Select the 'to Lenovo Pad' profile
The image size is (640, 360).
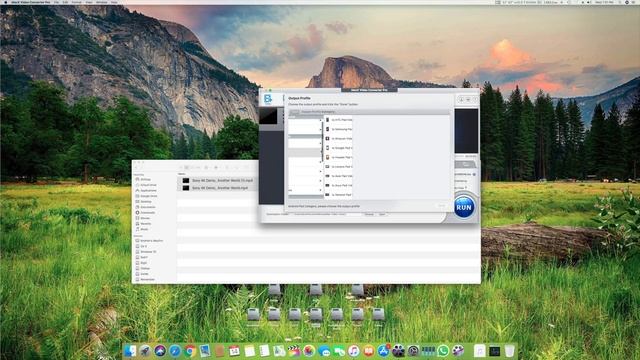(339, 167)
